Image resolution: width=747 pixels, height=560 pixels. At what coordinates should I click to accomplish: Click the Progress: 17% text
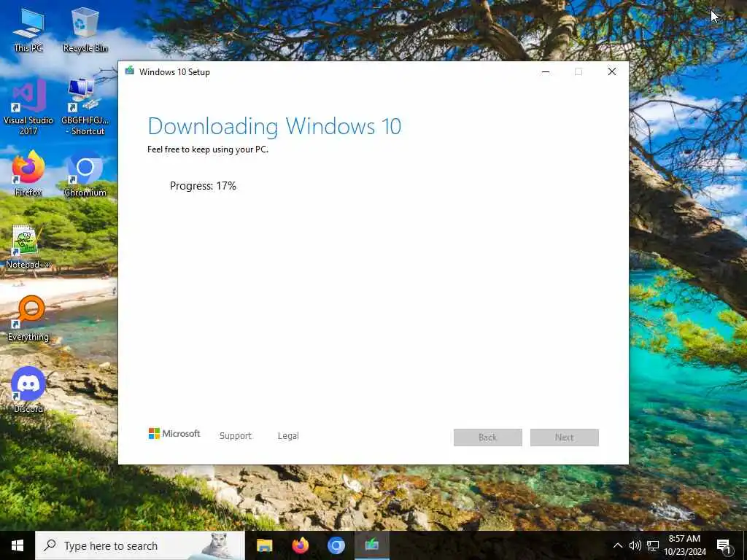tap(203, 186)
